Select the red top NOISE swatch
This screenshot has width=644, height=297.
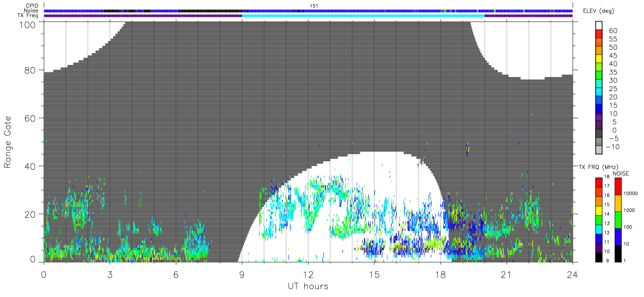619,186
